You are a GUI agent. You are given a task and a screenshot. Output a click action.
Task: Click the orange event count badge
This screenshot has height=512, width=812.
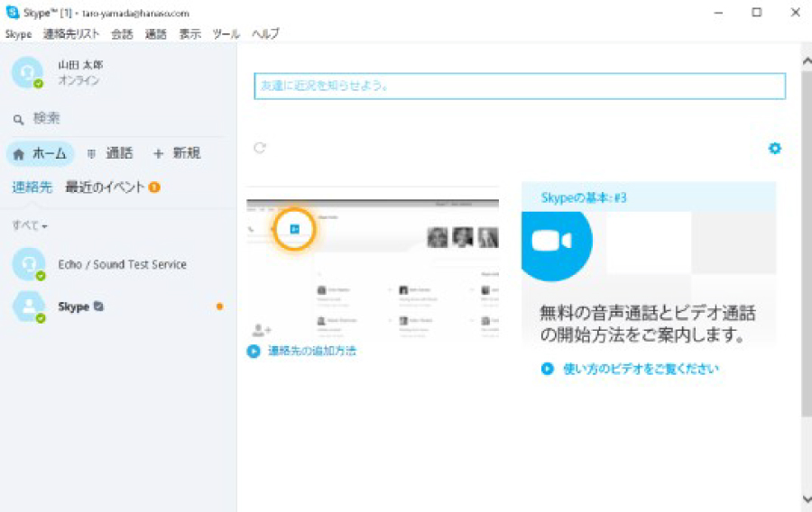[x=154, y=187]
